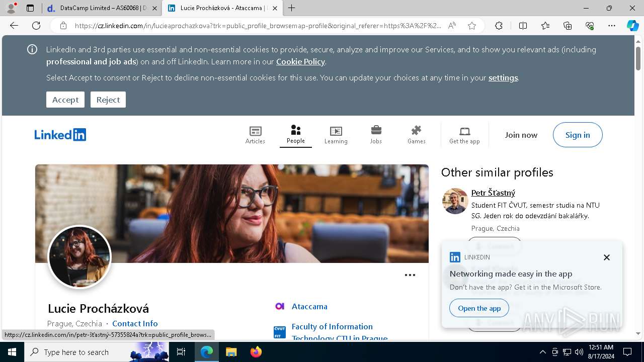
Task: Open the Articles section icon
Action: tap(255, 131)
